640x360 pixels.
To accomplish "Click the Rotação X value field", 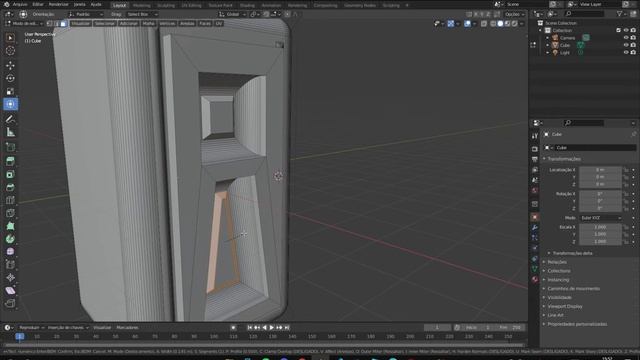I will (600, 194).
